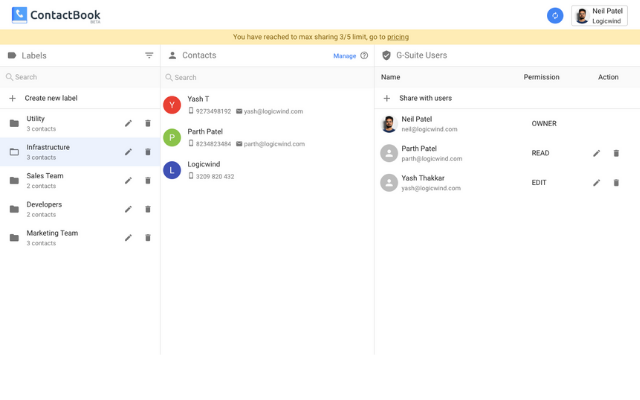Remove Parth Patel's sharing access
This screenshot has height=400, width=640.
616,153
